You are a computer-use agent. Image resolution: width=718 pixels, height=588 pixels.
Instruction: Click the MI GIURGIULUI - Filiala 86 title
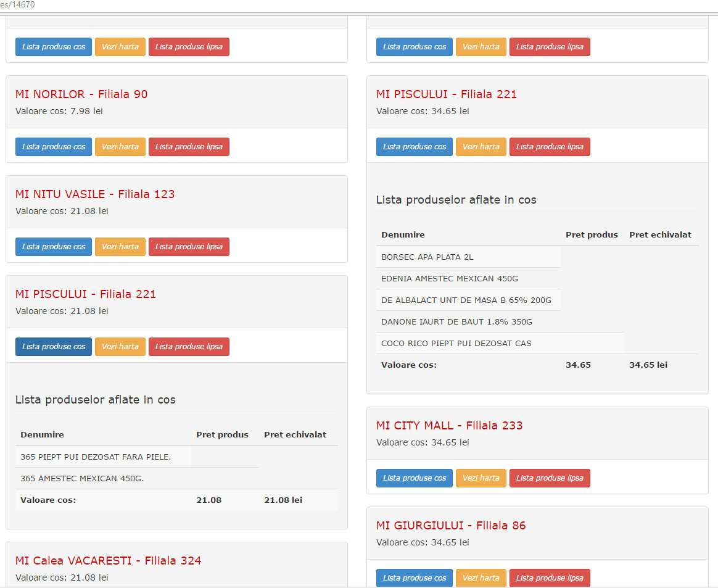[x=451, y=525]
